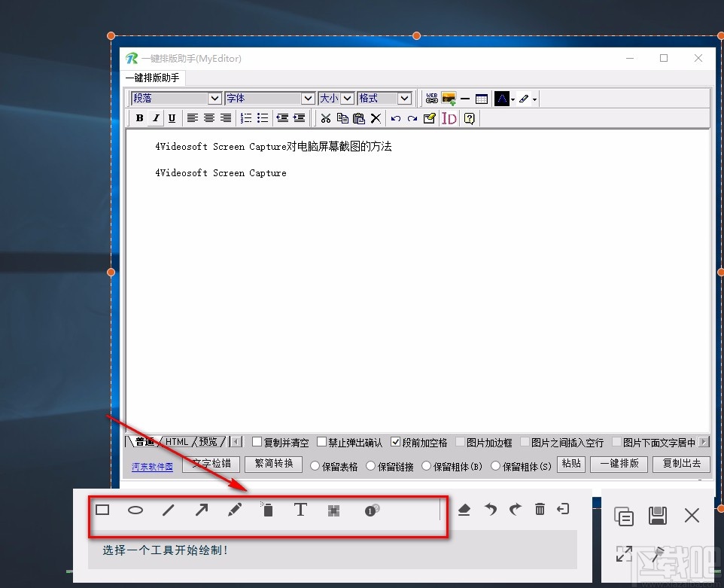Click the ID icon in editor toolbar
Image resolution: width=724 pixels, height=588 pixels.
click(x=449, y=119)
